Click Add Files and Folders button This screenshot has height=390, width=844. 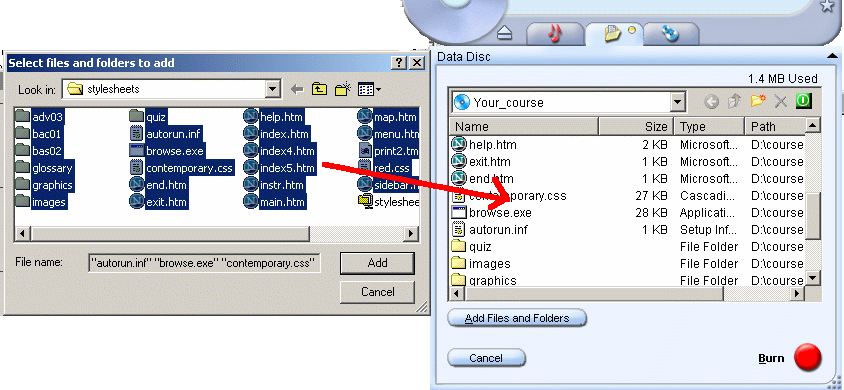(517, 318)
